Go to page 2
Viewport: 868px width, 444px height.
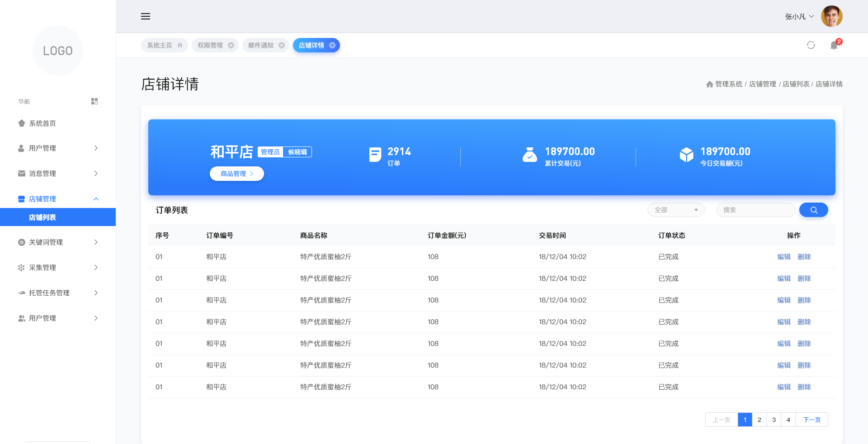point(759,420)
